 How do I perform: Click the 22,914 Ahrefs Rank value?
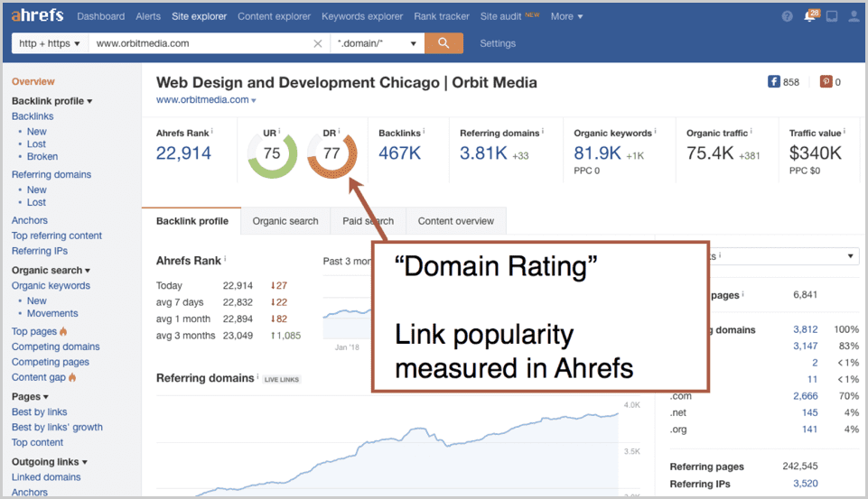(x=183, y=153)
